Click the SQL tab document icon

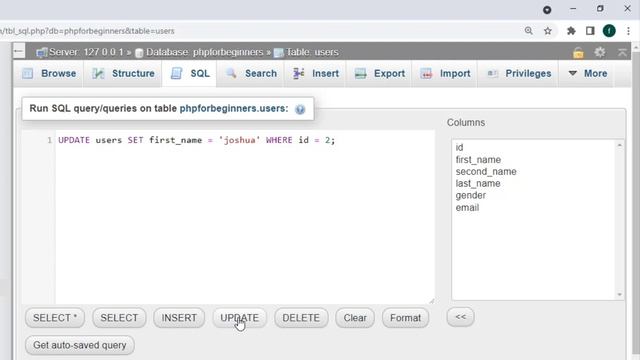176,73
